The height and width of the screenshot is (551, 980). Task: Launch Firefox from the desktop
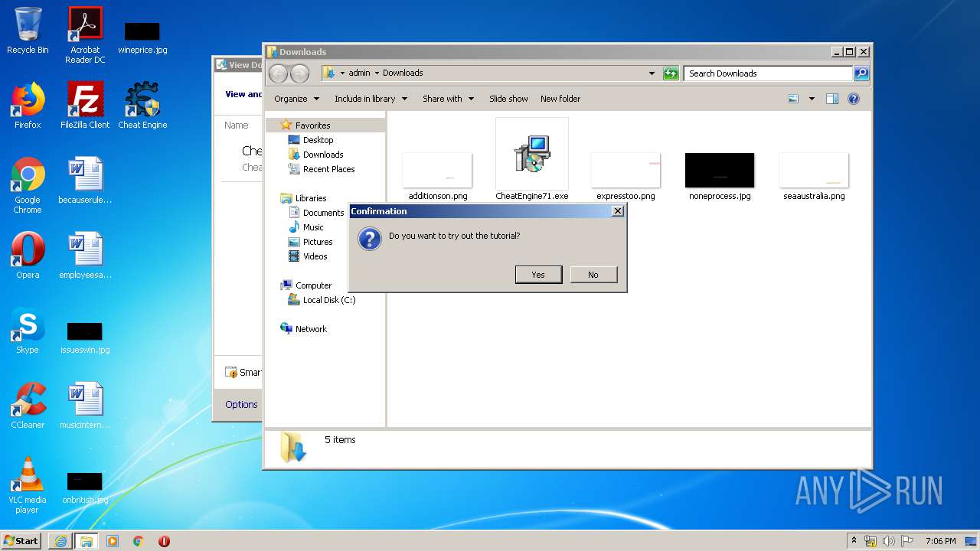click(28, 106)
